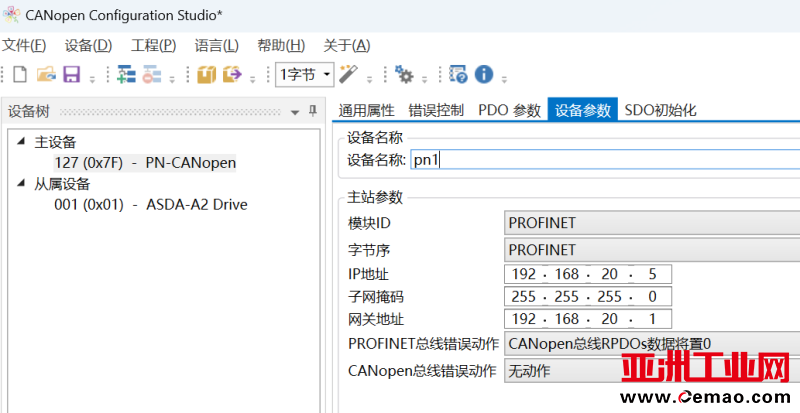Open the package toolbar overflow arrow
Viewport: 800px width, 413px height.
pyautogui.click(x=253, y=79)
